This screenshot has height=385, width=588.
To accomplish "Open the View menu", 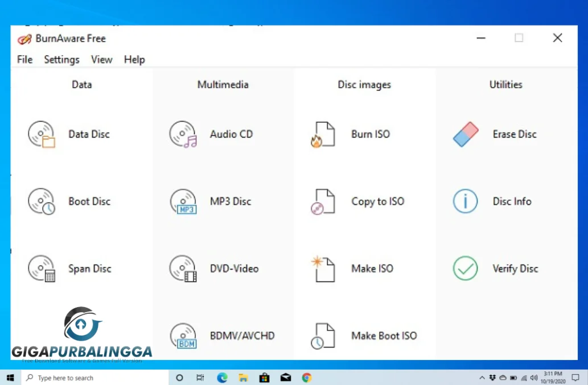I will click(101, 59).
